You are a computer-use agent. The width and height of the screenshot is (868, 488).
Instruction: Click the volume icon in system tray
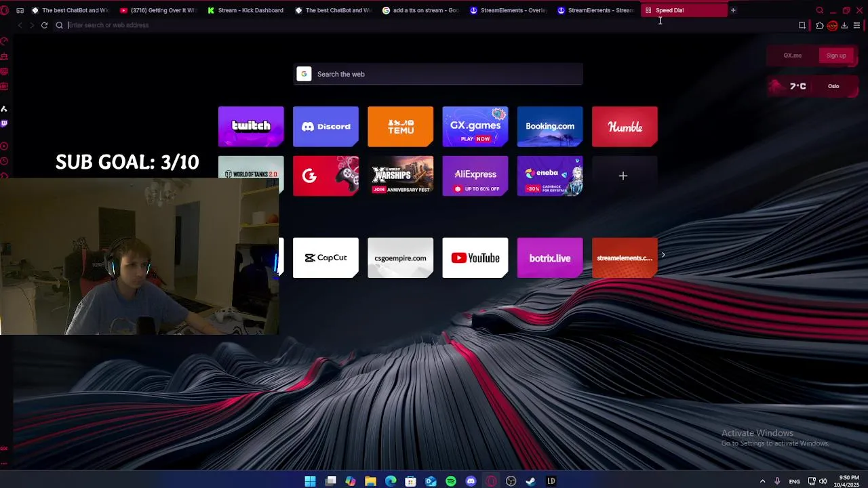click(823, 481)
